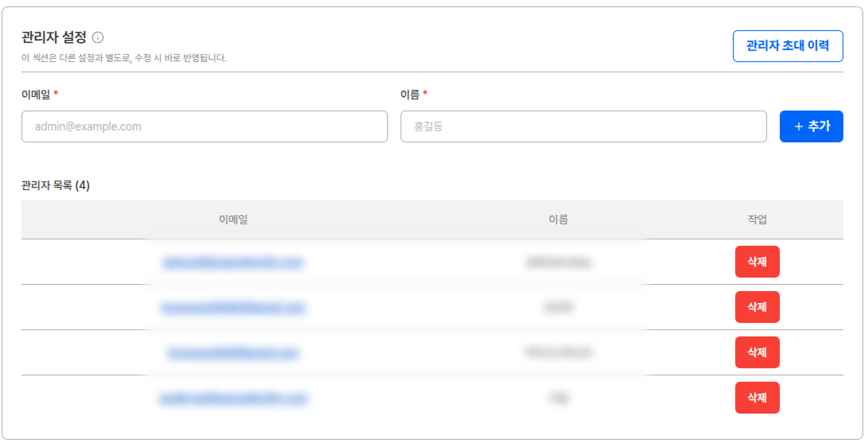Viewport: 868px width, 443px height.
Task: Open the blurred email link in third row
Action: 232,353
